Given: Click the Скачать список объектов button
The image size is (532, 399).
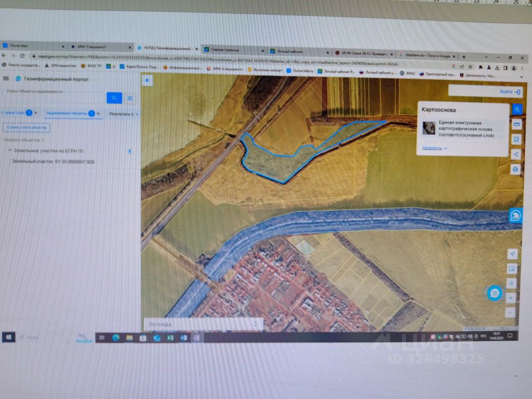Looking at the screenshot, I should [27, 127].
